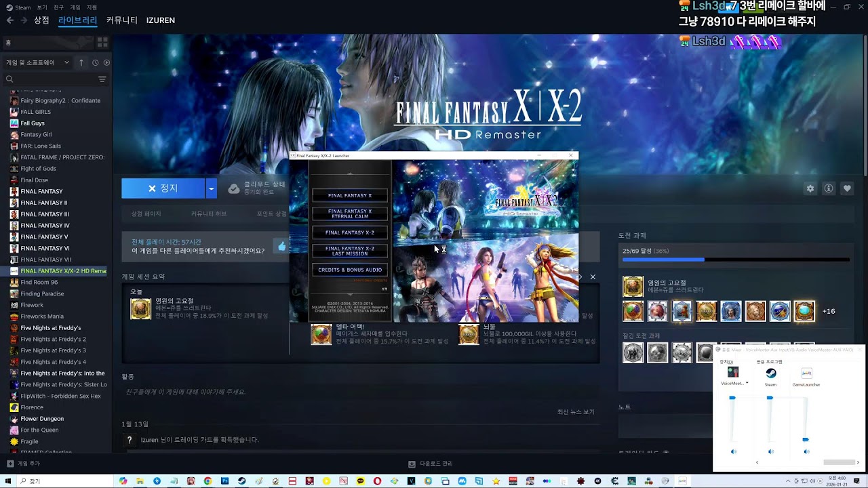Click the sort ascending arrow in library sidebar
This screenshot has height=488, width=868.
[x=81, y=62]
